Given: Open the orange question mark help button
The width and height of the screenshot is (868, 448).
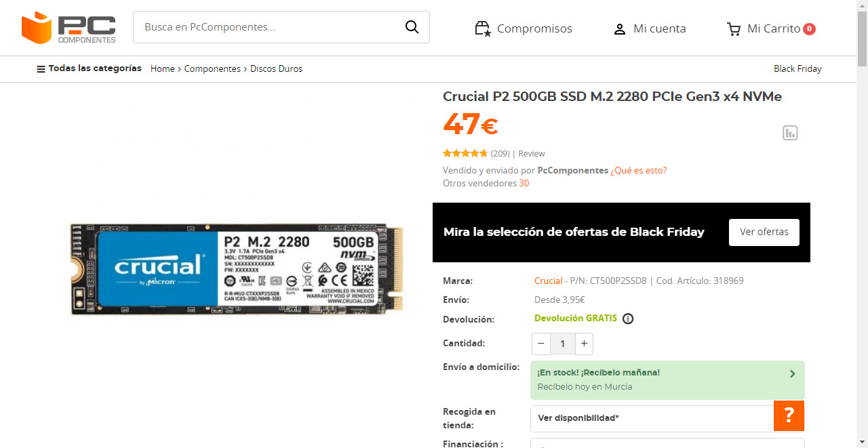Looking at the screenshot, I should [789, 415].
